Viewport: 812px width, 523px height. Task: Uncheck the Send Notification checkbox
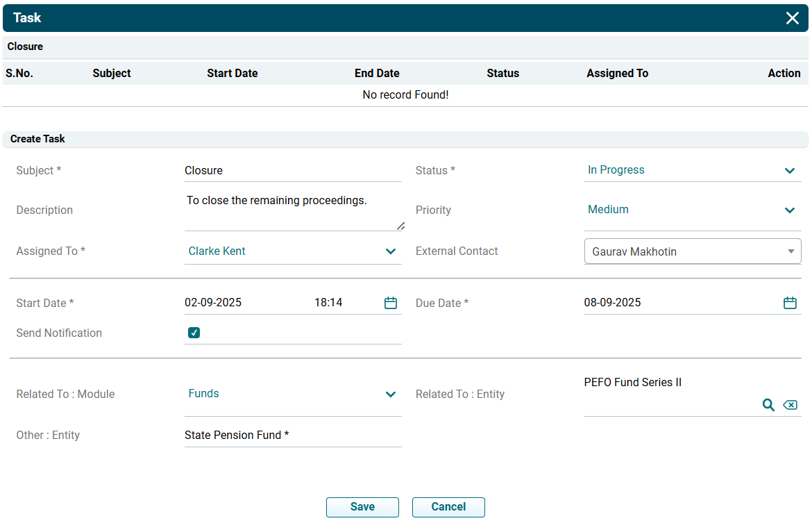(x=194, y=333)
